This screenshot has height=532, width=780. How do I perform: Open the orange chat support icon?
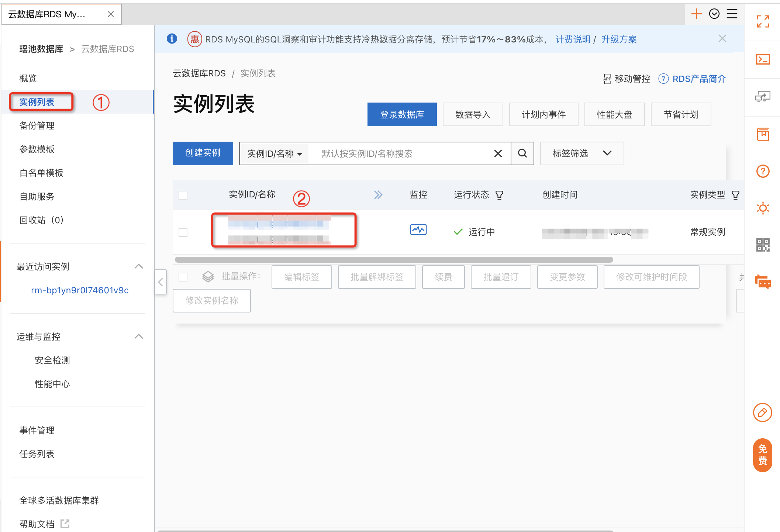tap(763, 282)
